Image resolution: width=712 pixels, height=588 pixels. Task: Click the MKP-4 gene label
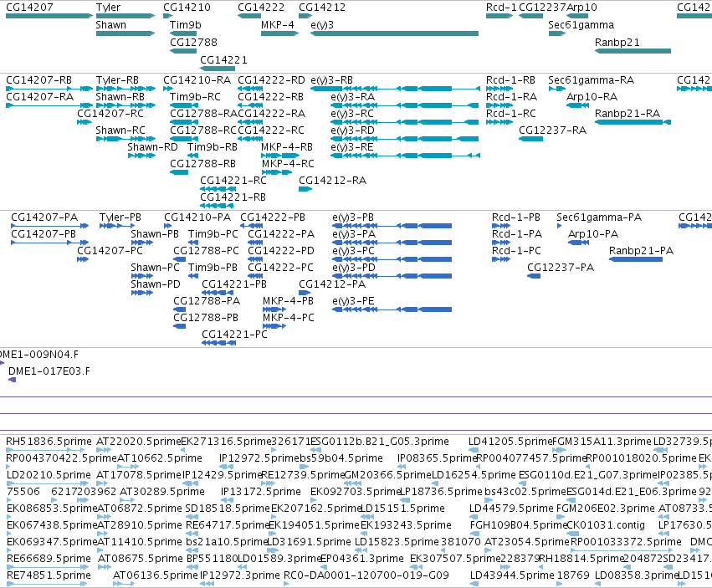tap(278, 25)
